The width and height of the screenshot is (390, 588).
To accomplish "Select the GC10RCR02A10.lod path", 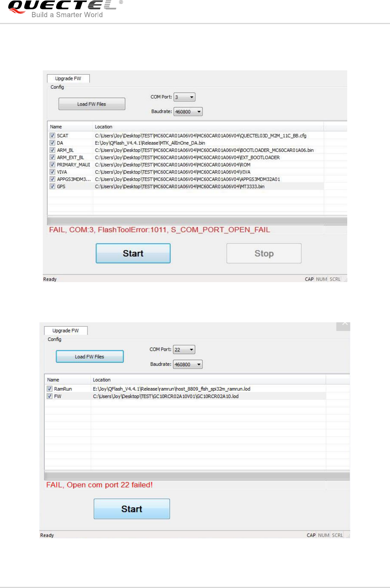I will [166, 396].
